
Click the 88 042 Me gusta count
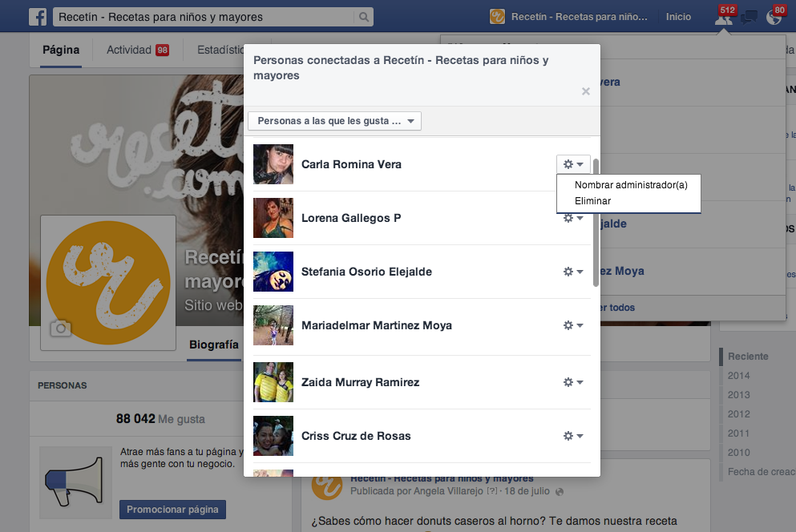tap(160, 419)
